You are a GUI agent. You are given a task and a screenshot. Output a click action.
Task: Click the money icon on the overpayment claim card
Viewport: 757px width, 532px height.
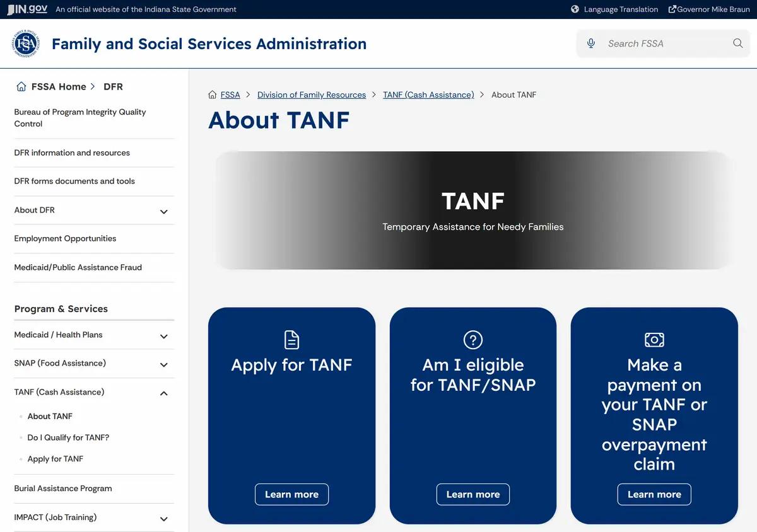[654, 340]
